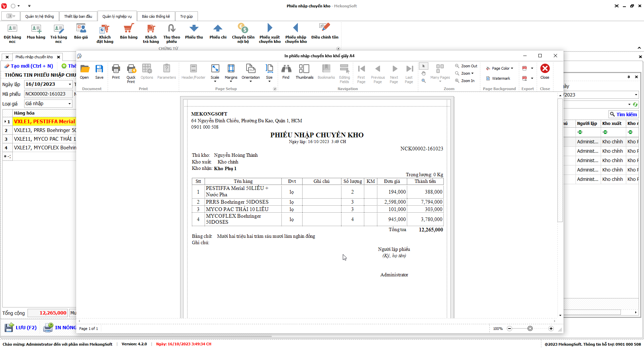Image resolution: width=644 pixels, height=348 pixels.
Task: Open Mua hàng from ribbon
Action: (x=36, y=32)
